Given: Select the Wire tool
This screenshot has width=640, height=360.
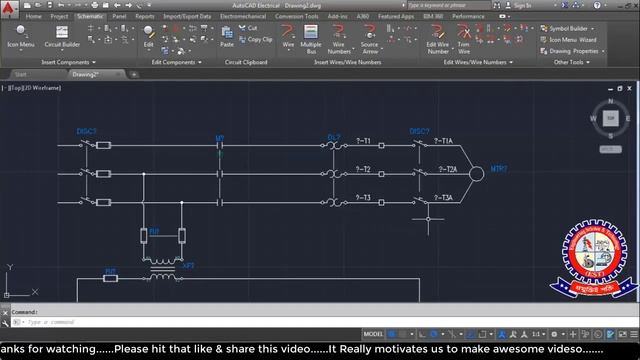Looking at the screenshot, I should click(x=288, y=36).
